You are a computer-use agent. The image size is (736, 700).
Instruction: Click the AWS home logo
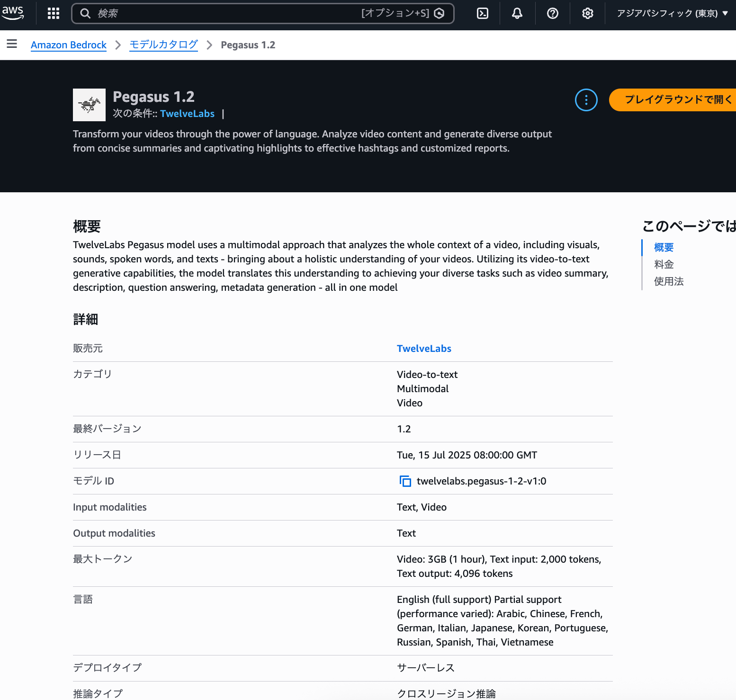(13, 13)
